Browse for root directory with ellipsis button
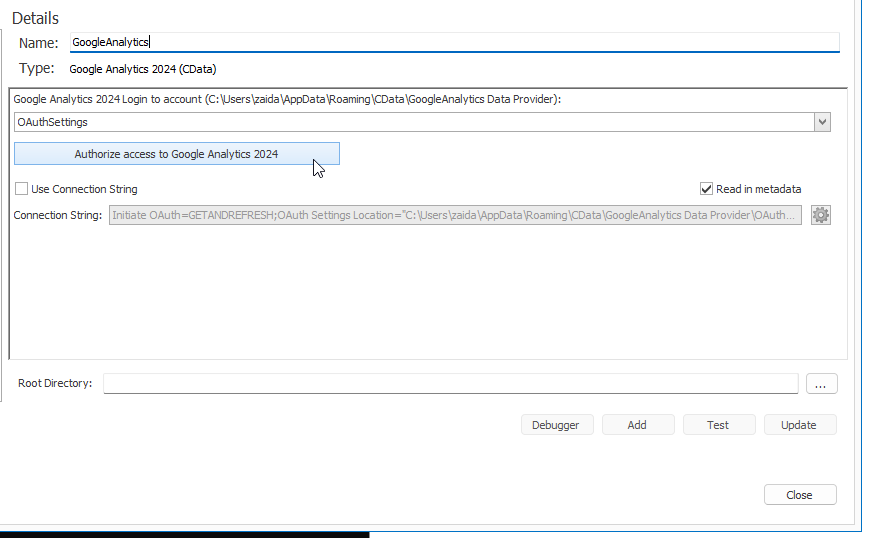The width and height of the screenshot is (871, 538). (822, 384)
